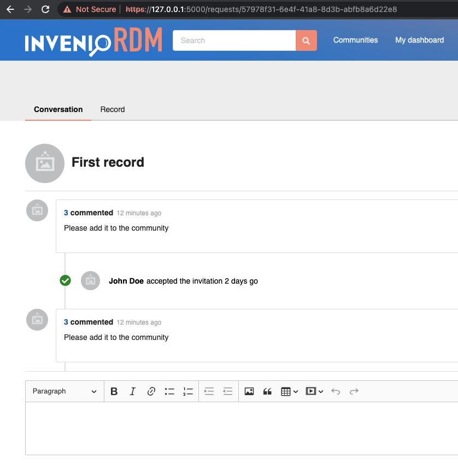This screenshot has width=458, height=476.
Task: Click the InvenioRDM logo
Action: tap(93, 39)
